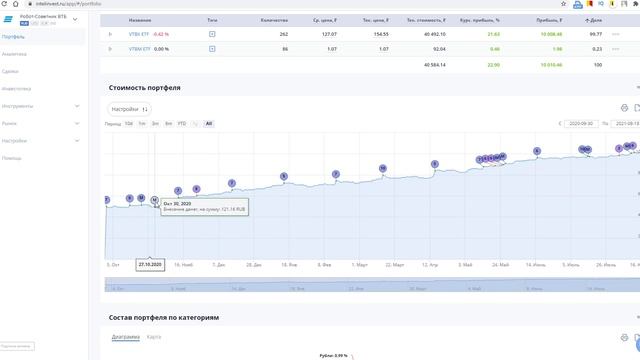Print the portfolio value chart

pos(624,108)
